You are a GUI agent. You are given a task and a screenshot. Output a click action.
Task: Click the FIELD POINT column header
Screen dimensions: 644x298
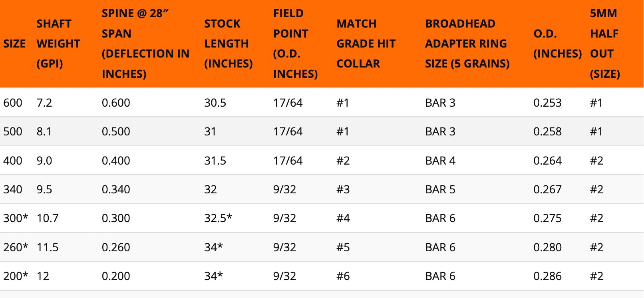(295, 44)
